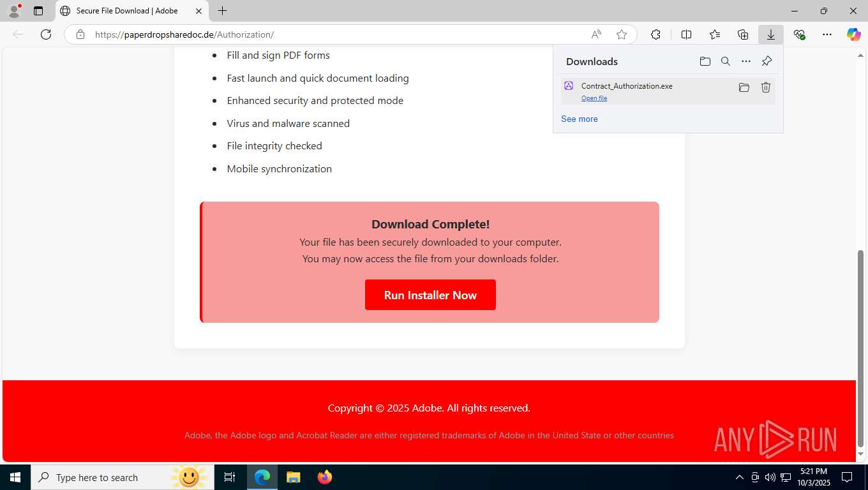Open the network status tray icon

tap(786, 477)
